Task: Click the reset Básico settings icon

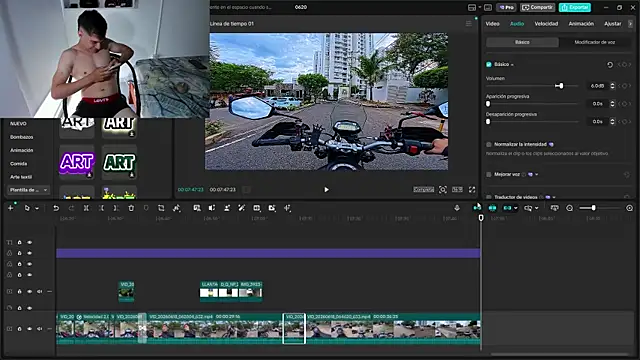Action: tap(610, 64)
